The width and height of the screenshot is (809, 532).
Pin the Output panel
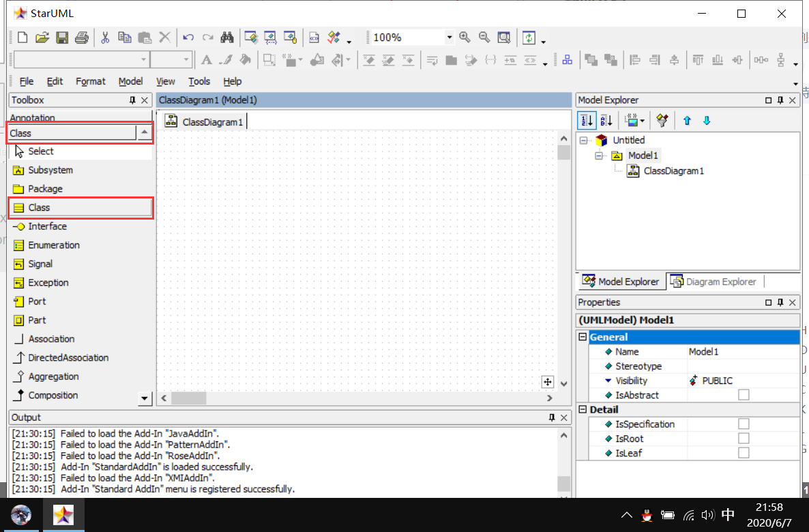[x=552, y=417]
